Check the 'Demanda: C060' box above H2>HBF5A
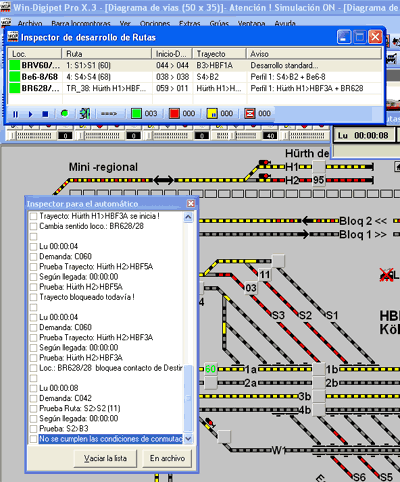 pos(33,257)
